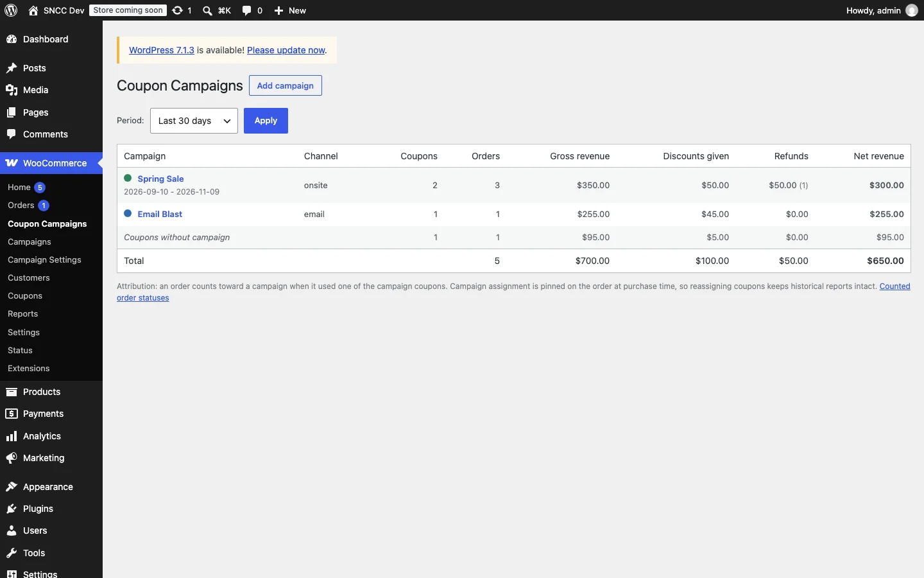Open the search icon in admin bar
Screen dimensions: 924x578
(x=207, y=10)
